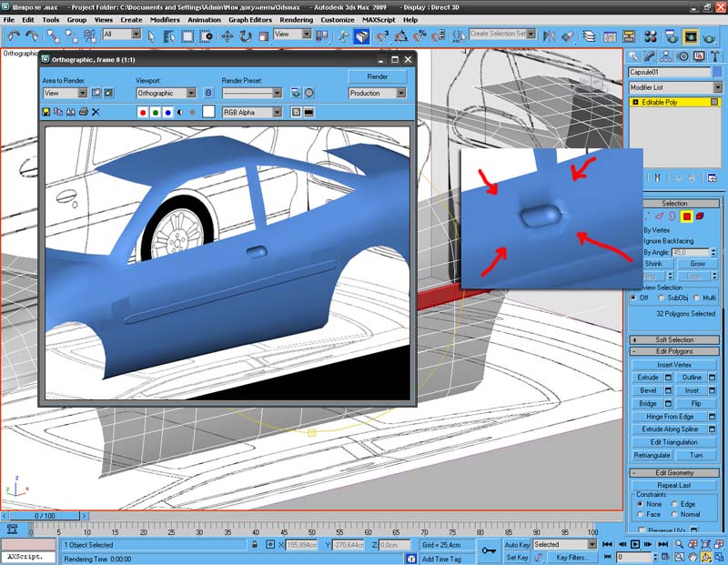Clear the render frame with X icon
This screenshot has width=728, height=565.
click(96, 112)
